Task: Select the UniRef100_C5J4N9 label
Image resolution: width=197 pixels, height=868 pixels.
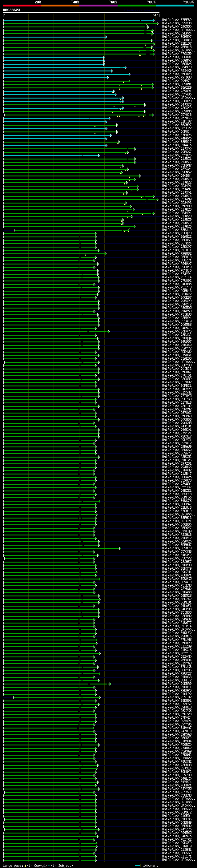Action: [177, 200]
